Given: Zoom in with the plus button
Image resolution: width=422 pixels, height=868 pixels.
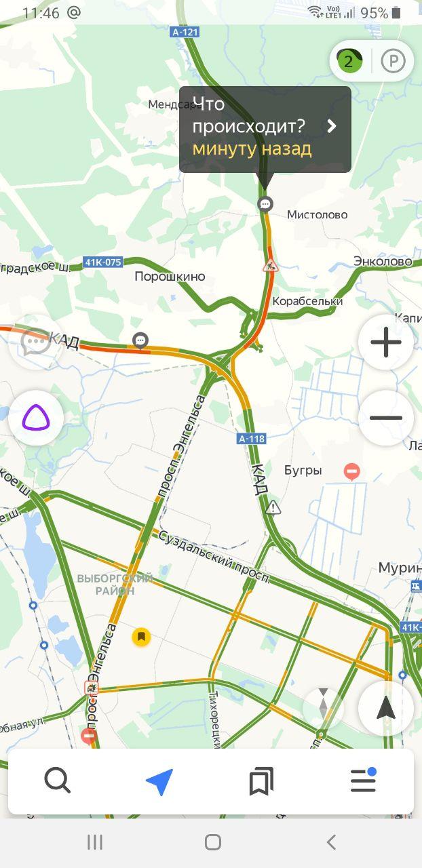Looking at the screenshot, I should coord(386,342).
